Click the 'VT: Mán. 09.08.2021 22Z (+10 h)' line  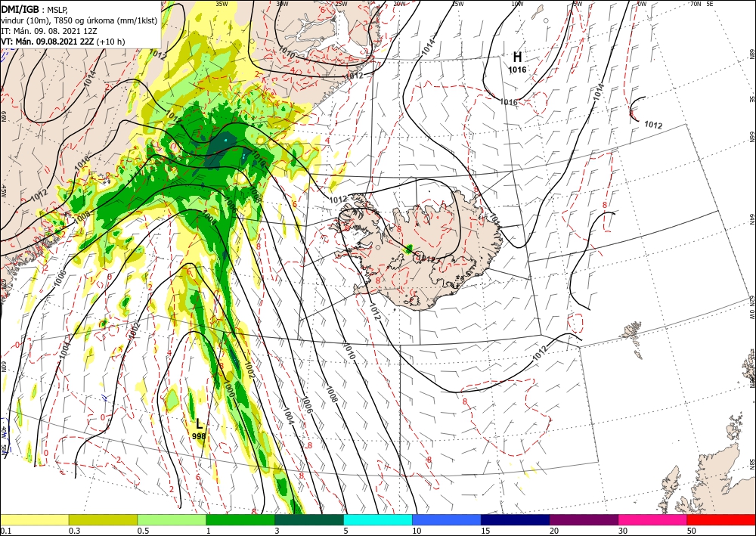pos(63,42)
